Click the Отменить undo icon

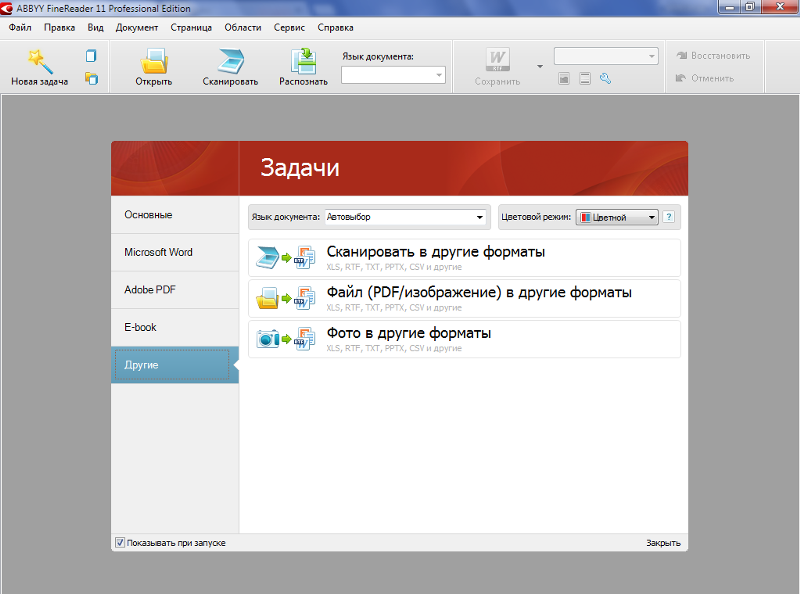[681, 78]
